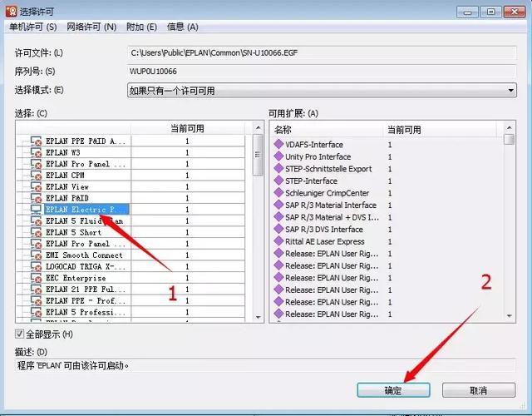Click the 序列号 field WUP0U10066
Image resolution: width=532 pixels, height=416 pixels.
322,72
